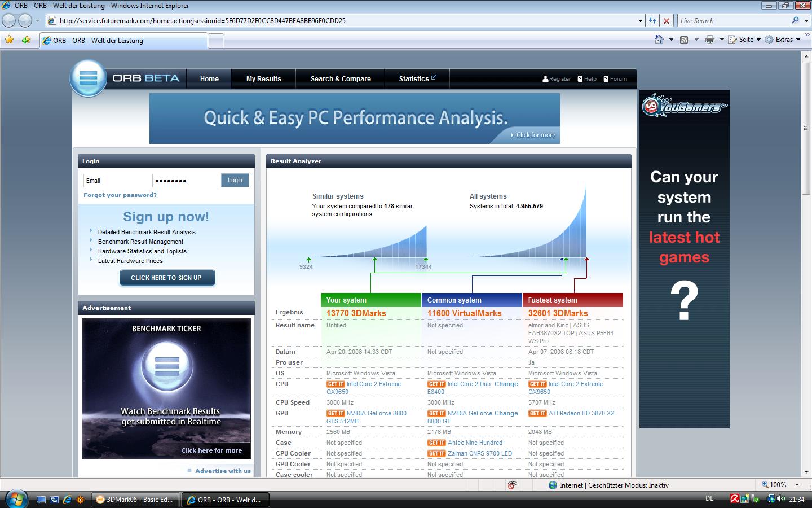Click the Home page house icon
Viewport: 812px width, 508px height.
click(x=659, y=40)
